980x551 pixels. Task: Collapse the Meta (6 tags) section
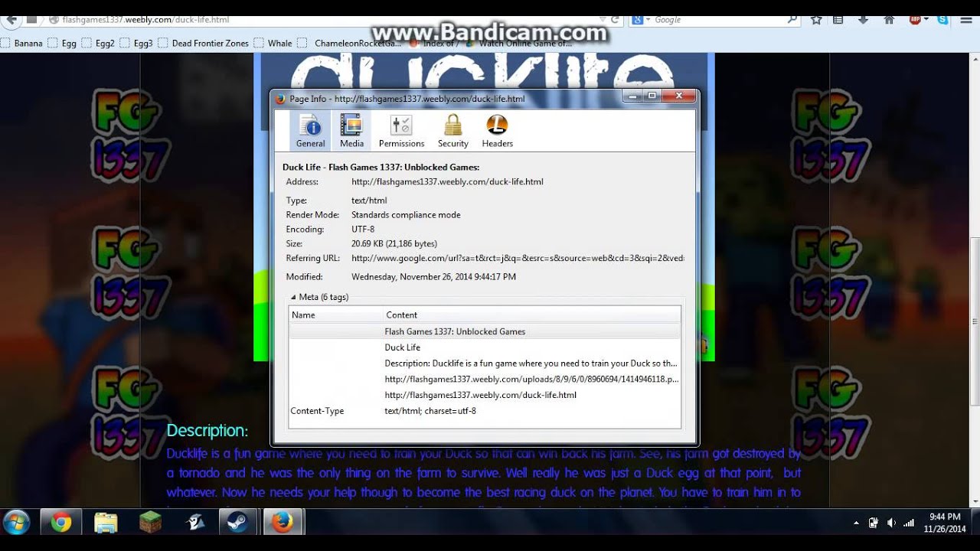pyautogui.click(x=293, y=297)
